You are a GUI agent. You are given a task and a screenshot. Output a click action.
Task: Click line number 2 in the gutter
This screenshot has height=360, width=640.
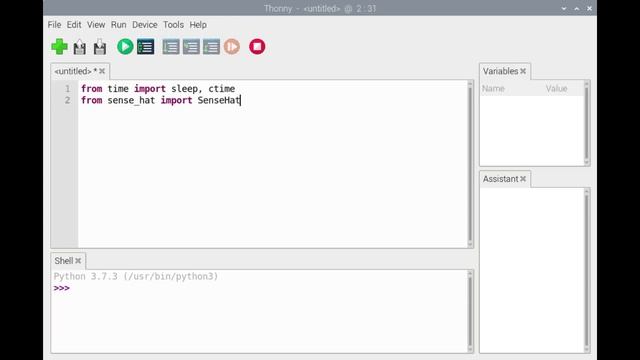(68, 100)
